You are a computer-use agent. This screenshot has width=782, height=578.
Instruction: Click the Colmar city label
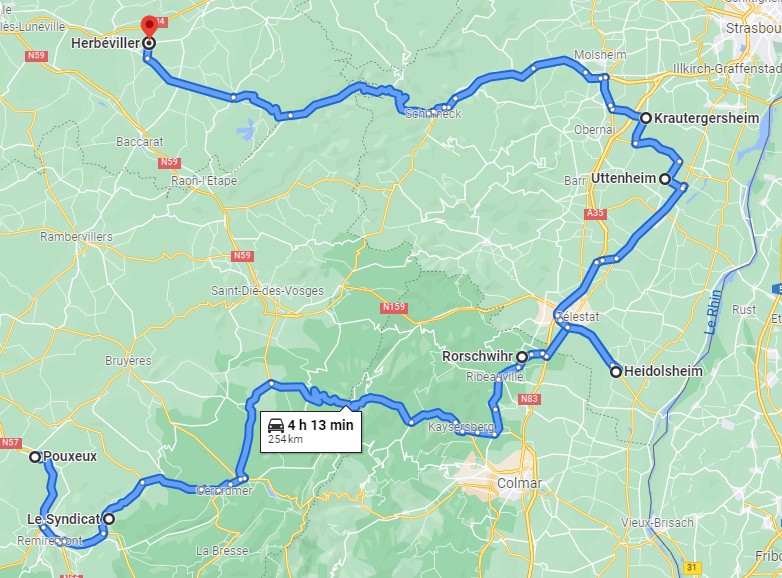(x=519, y=483)
